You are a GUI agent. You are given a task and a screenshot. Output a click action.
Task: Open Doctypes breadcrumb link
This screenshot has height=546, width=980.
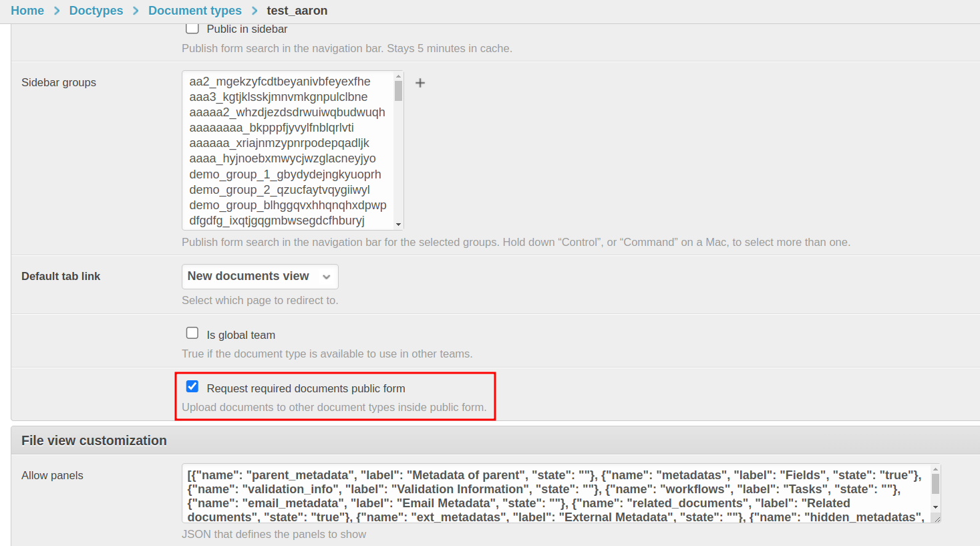click(x=96, y=11)
